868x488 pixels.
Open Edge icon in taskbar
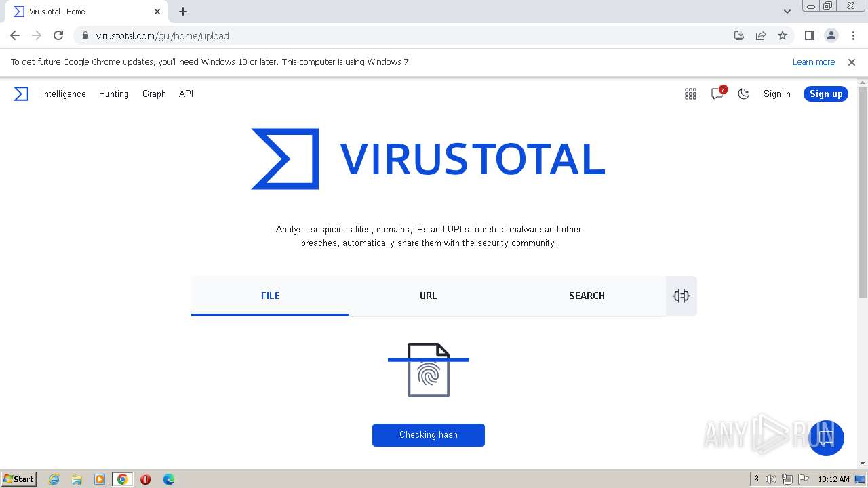(169, 479)
